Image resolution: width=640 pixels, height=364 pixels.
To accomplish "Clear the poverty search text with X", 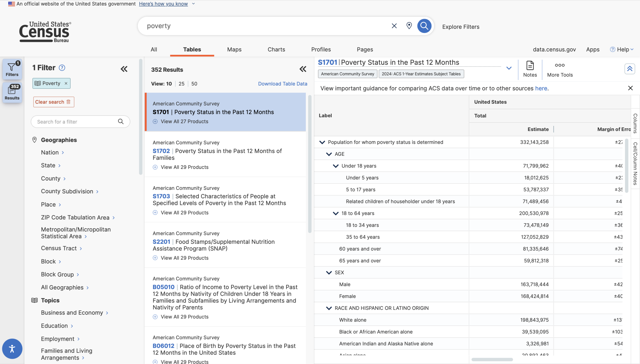I will 394,26.
